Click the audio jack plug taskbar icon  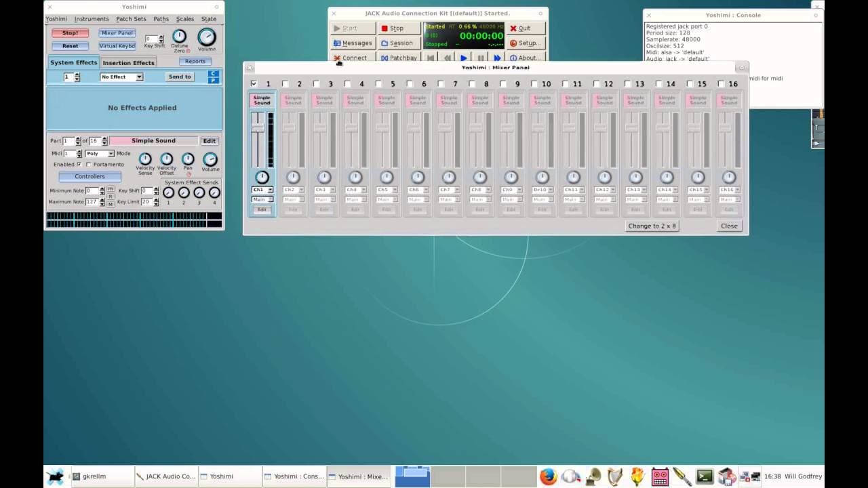(x=682, y=476)
